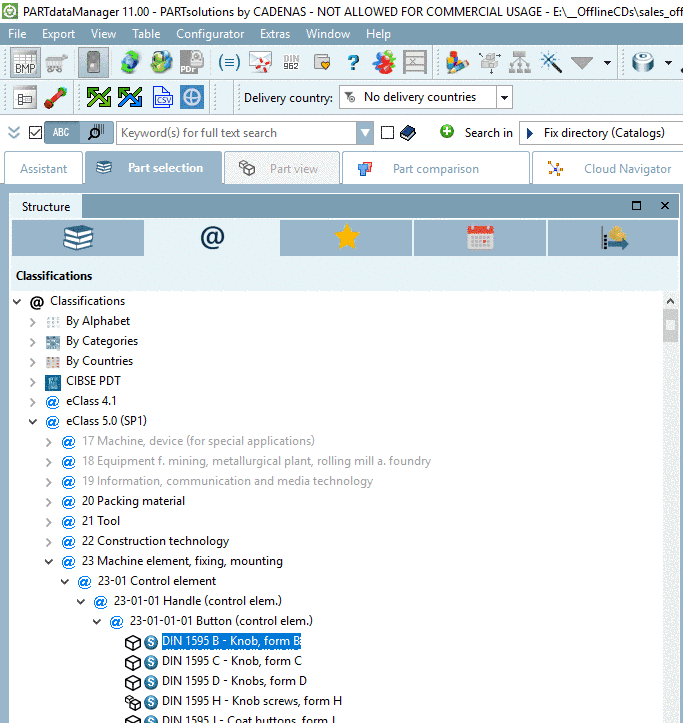Screen dimensions: 683x723
Task: Toggle ABC text search mode
Action: tap(61, 133)
